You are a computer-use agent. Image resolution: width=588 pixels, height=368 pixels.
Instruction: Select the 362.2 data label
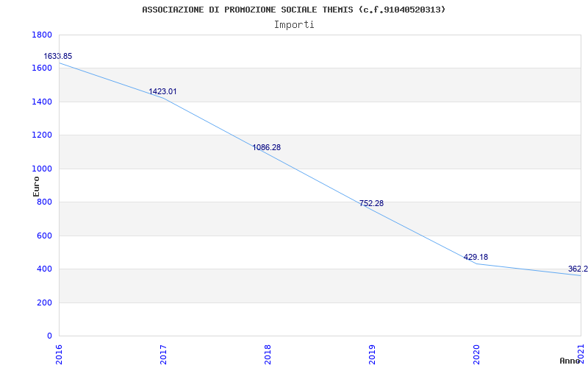coord(578,269)
